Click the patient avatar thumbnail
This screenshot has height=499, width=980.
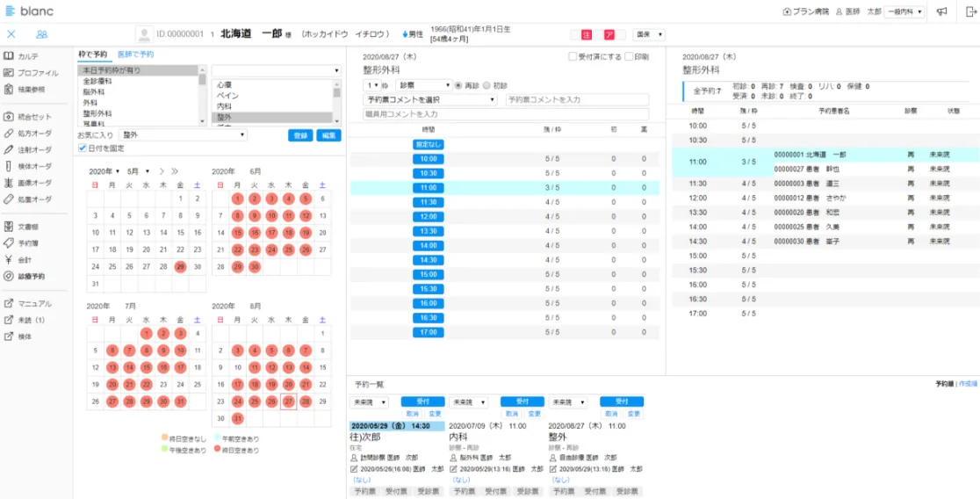pyautogui.click(x=144, y=34)
